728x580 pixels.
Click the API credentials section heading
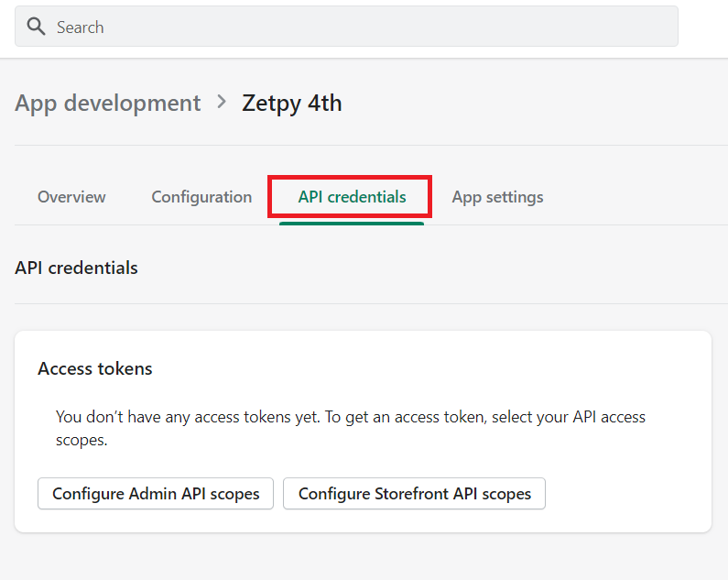click(76, 268)
